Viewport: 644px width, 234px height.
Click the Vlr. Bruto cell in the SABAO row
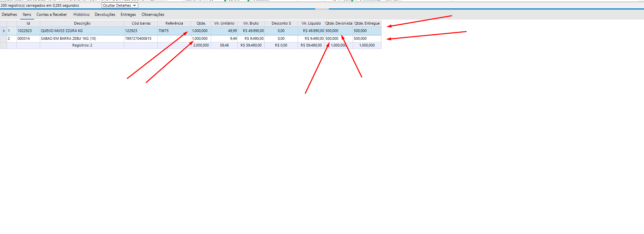251,38
